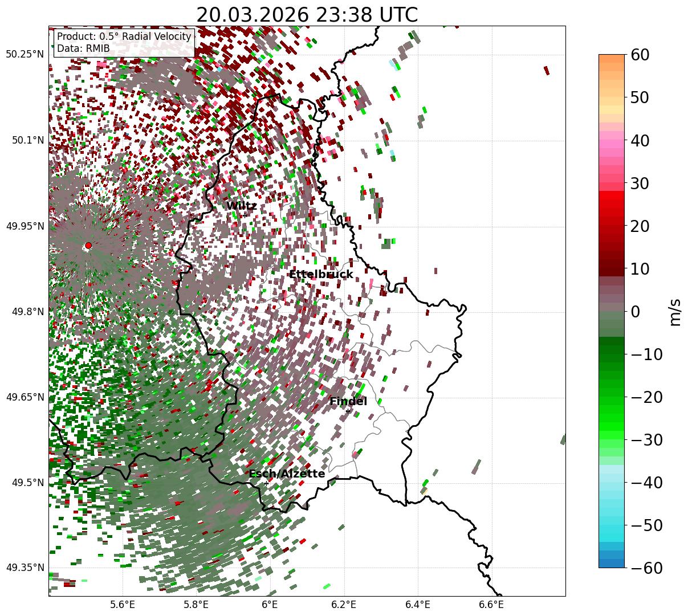Click the colorbar value 30
This screenshot has height=616, width=688.
coord(640,183)
